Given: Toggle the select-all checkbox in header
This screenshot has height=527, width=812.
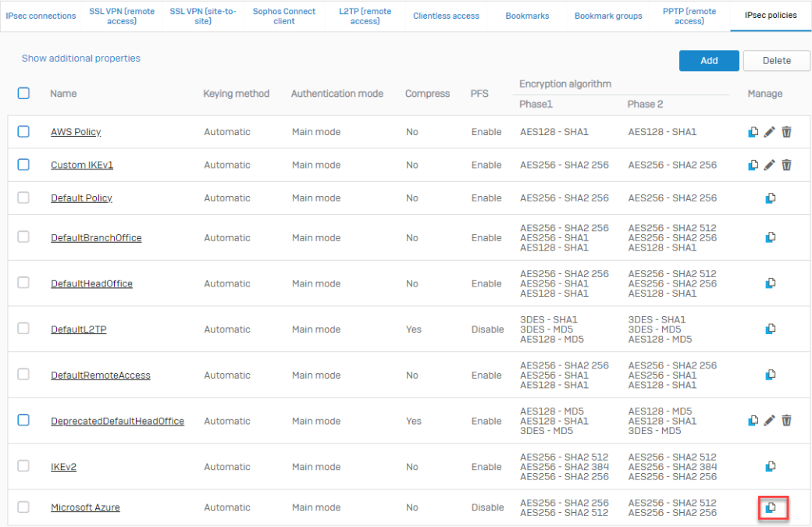Looking at the screenshot, I should [23, 93].
